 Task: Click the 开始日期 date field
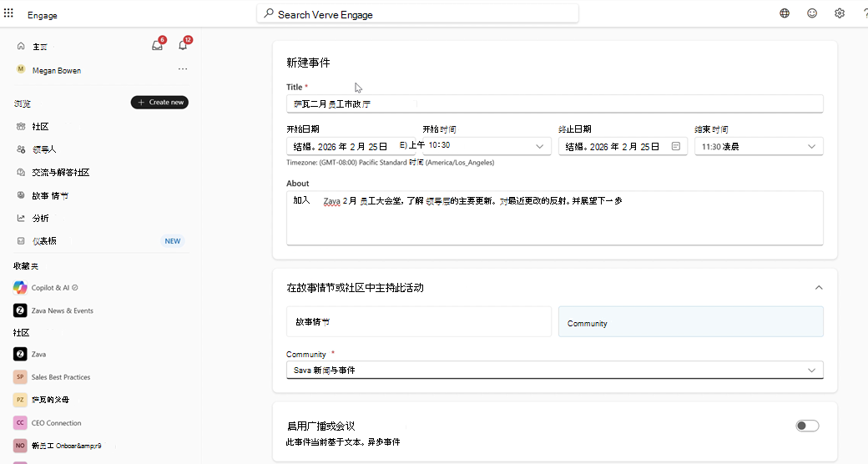(x=351, y=146)
